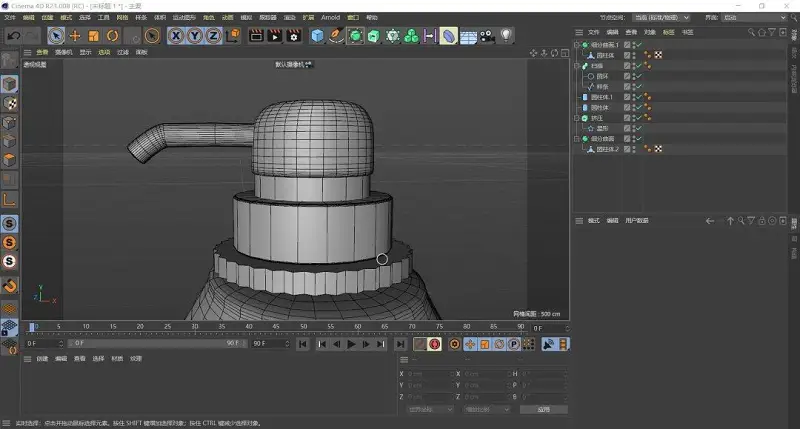800x429 pixels.
Task: Go to the start of animation
Action: pyautogui.click(x=303, y=344)
